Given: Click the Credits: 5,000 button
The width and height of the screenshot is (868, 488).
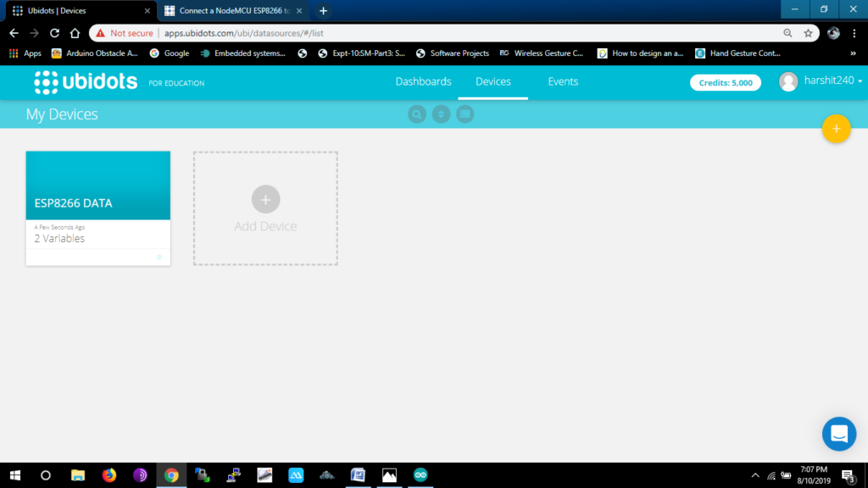Looking at the screenshot, I should 726,82.
